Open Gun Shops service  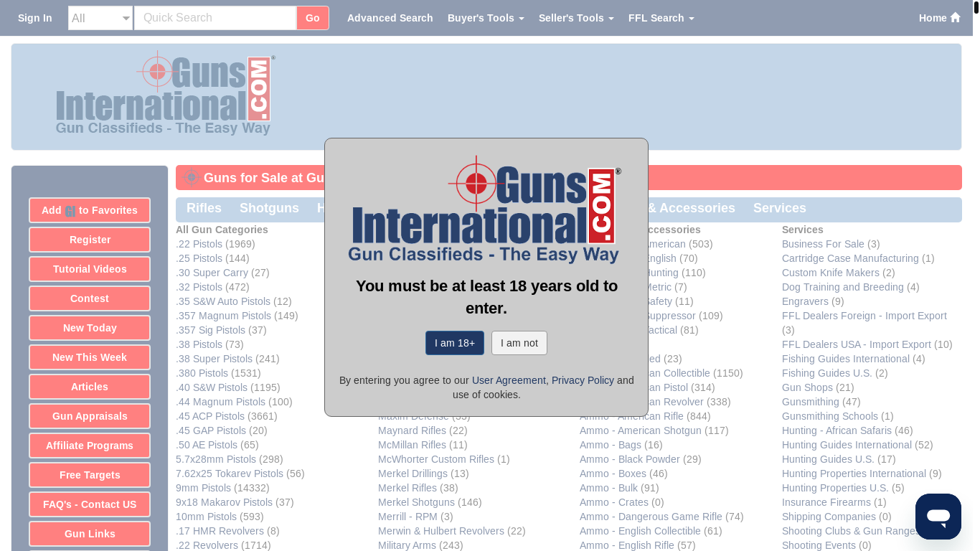tap(807, 387)
